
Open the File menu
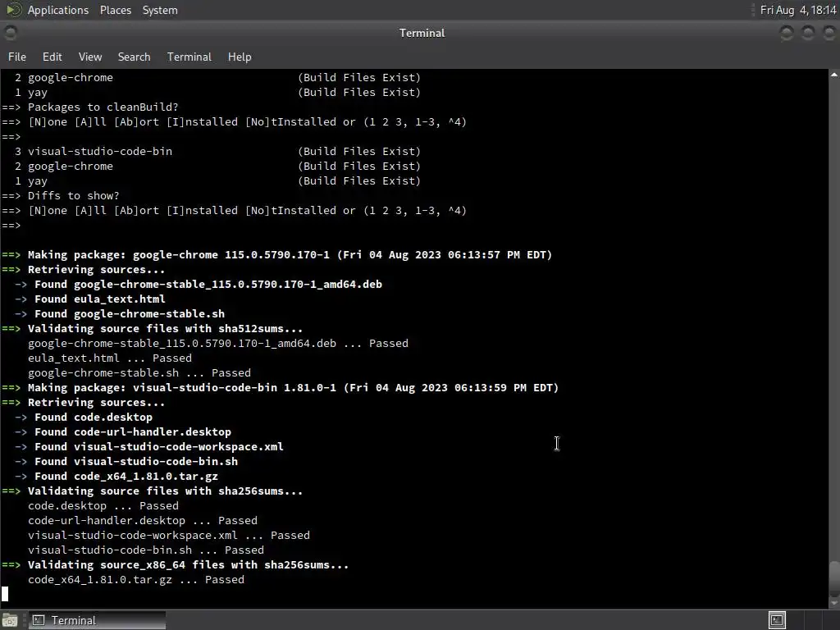click(x=16, y=57)
